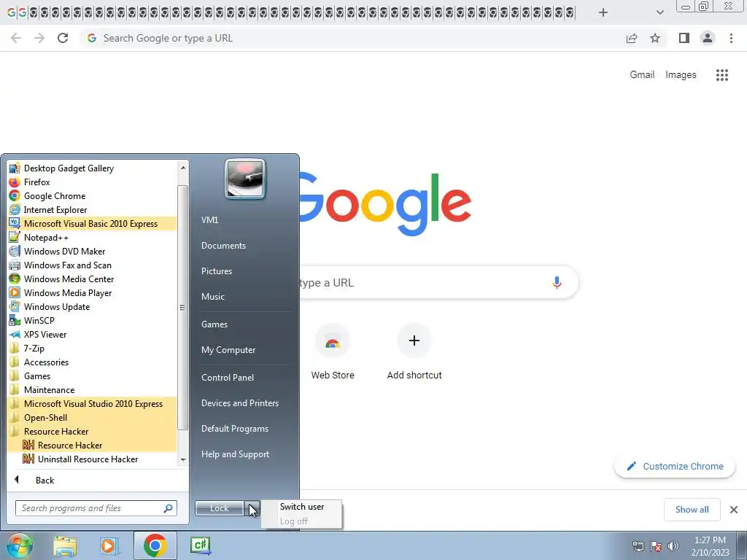The height and width of the screenshot is (560, 747).
Task: Launch Windows Media Center
Action: point(92,279)
